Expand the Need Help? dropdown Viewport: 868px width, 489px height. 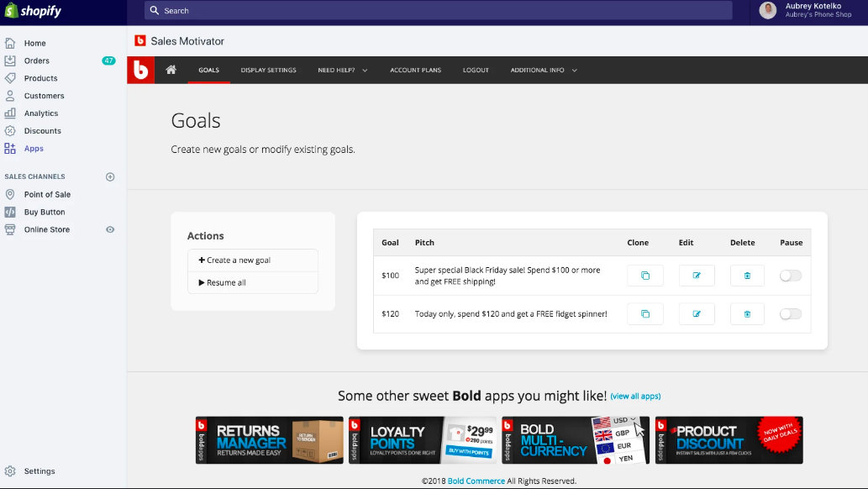pos(343,71)
